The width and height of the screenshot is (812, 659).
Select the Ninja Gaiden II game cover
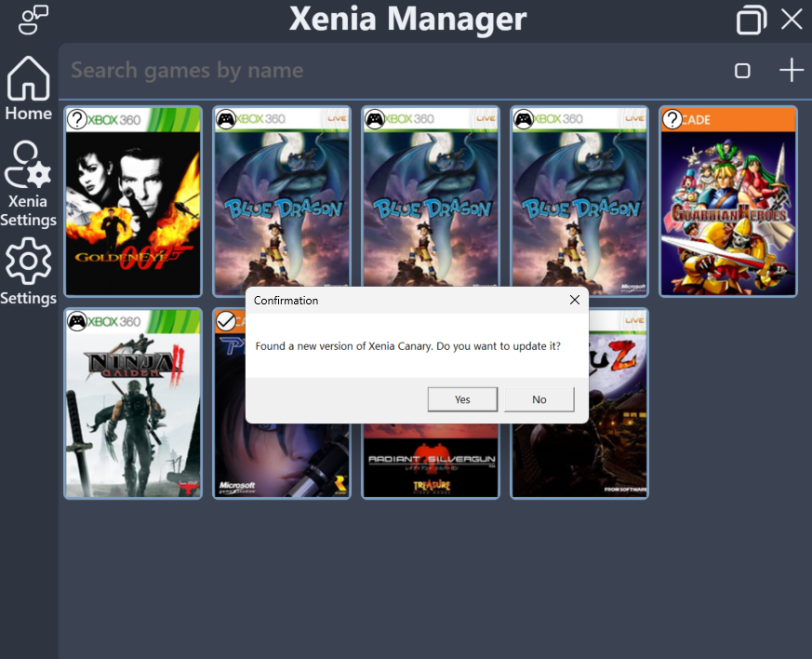click(133, 404)
